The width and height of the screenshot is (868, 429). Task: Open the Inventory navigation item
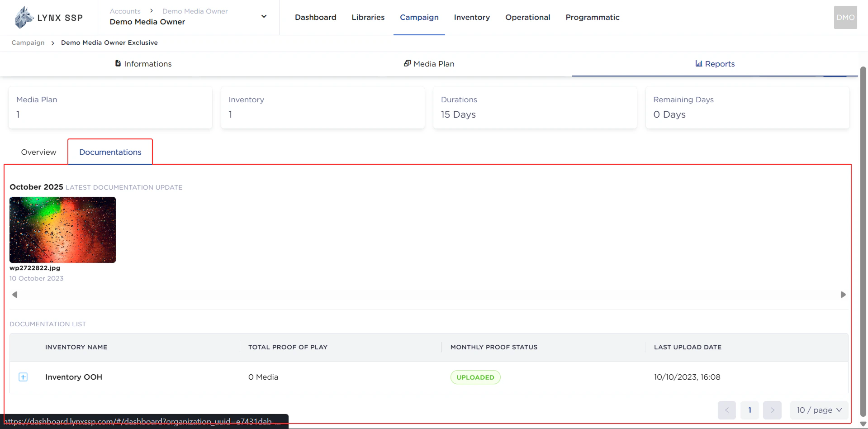(472, 17)
